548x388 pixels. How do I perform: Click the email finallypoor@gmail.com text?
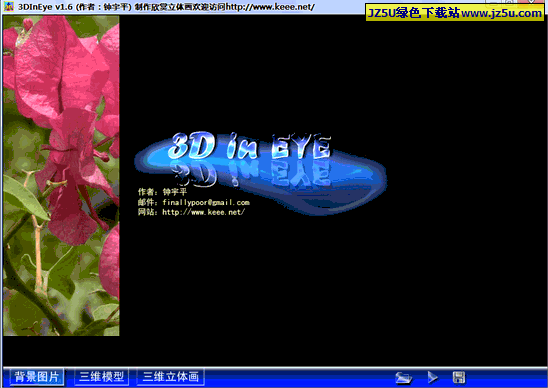point(206,202)
